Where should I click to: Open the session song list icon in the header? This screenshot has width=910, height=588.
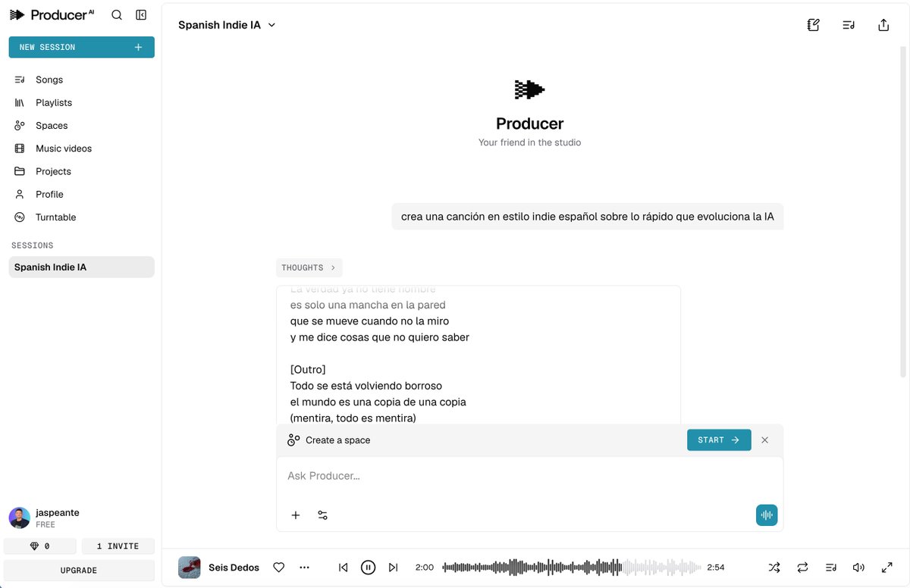(x=849, y=25)
